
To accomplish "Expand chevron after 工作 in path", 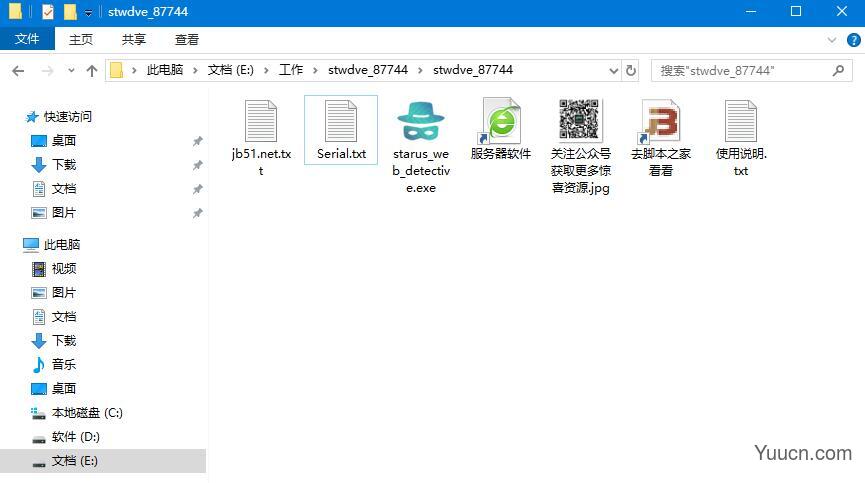I will 316,71.
